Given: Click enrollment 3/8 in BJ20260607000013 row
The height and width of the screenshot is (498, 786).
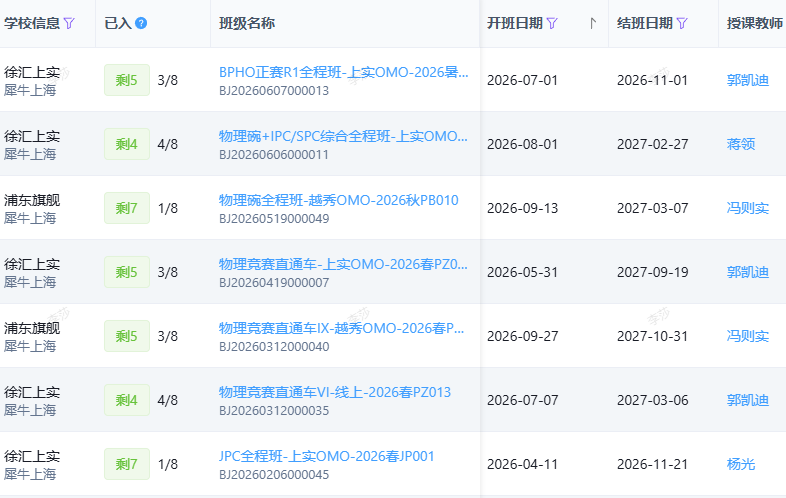Looking at the screenshot, I should point(167,80).
